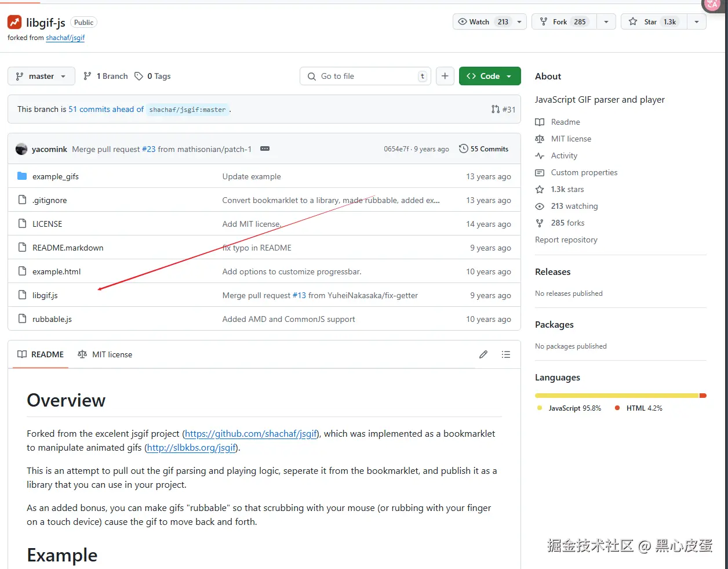The width and height of the screenshot is (728, 569).
Task: Click the plus add file button
Action: pyautogui.click(x=445, y=76)
